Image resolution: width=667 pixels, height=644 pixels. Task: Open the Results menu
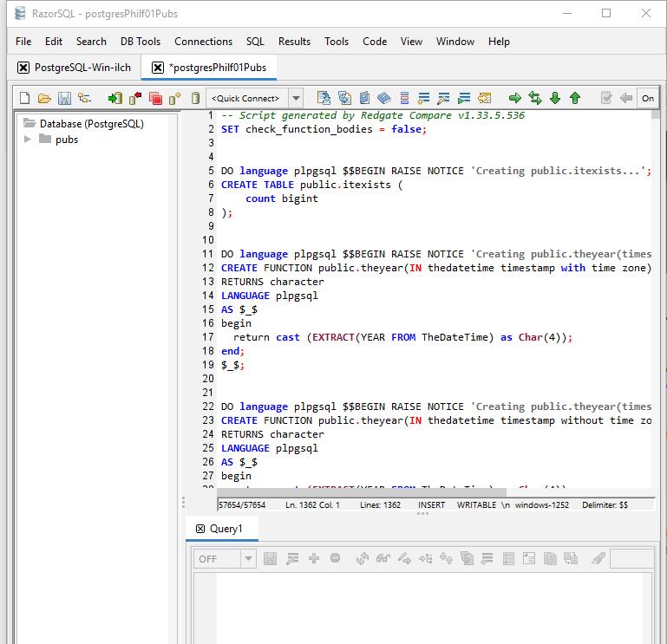[294, 42]
